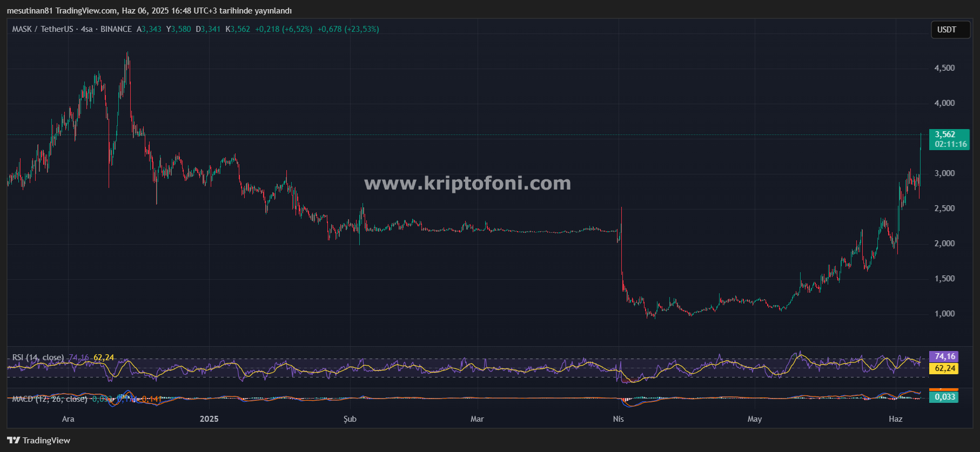Viewport: 980px width, 452px height.
Task: Click the yellow 62,24 scale tag
Action: [x=944, y=368]
